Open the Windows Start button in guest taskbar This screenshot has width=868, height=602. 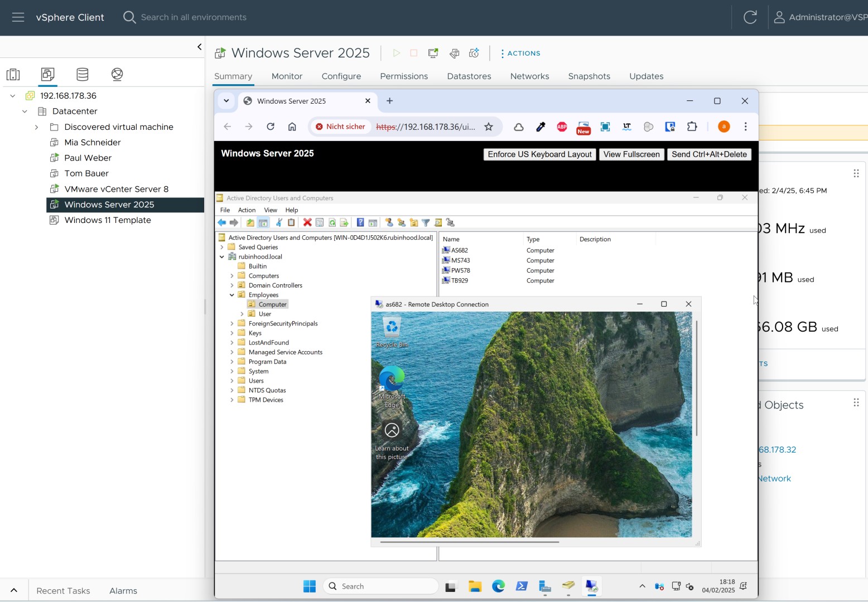click(310, 586)
